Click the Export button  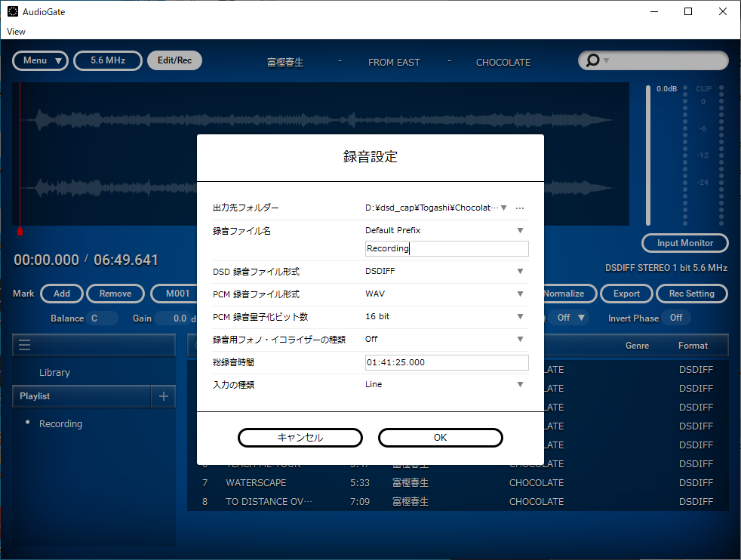[626, 294]
